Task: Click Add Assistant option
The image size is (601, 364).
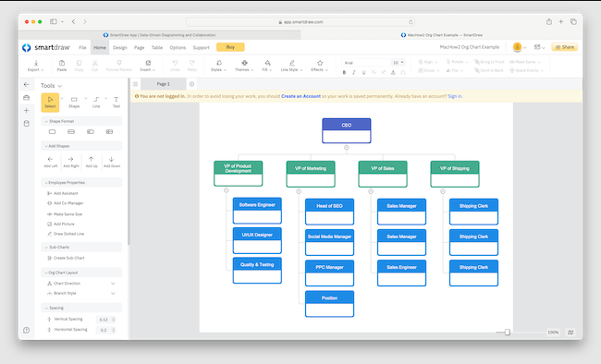Action: tap(63, 193)
